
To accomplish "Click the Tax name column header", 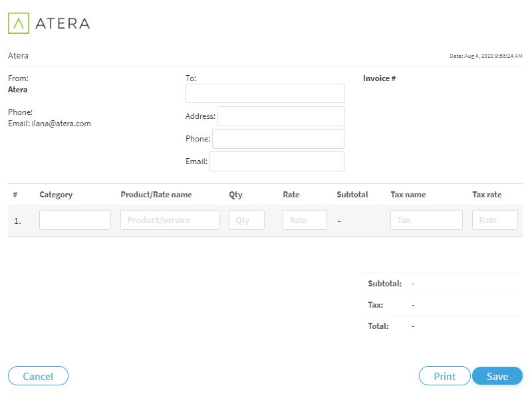I will [x=408, y=195].
